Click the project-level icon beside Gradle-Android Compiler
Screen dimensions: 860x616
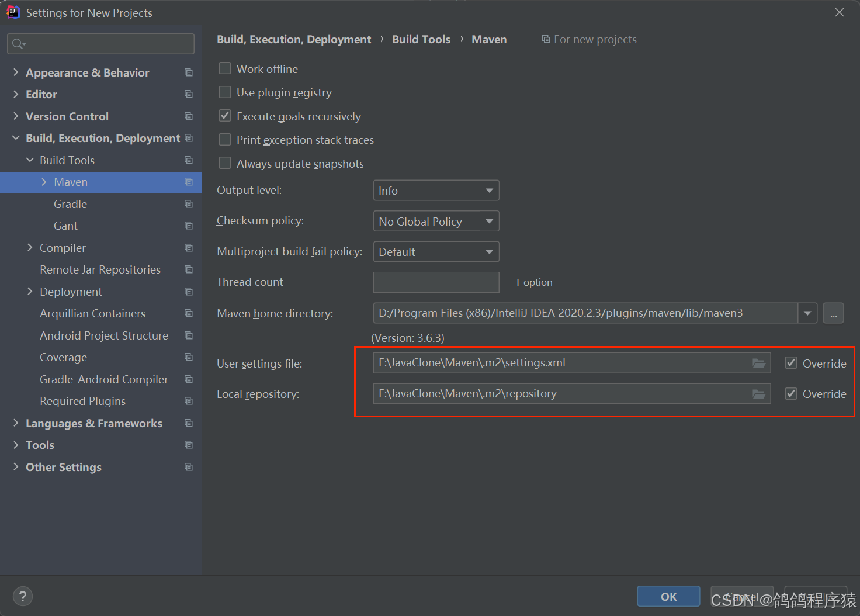[x=188, y=379]
